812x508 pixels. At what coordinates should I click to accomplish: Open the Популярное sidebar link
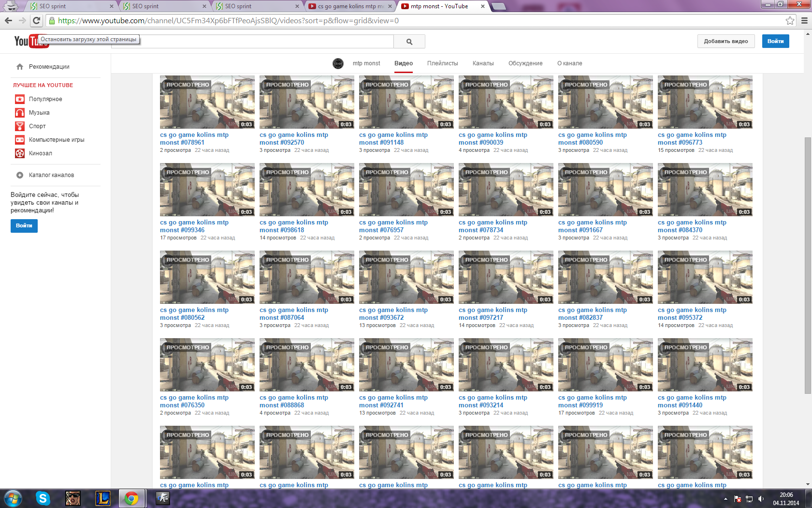pyautogui.click(x=45, y=99)
